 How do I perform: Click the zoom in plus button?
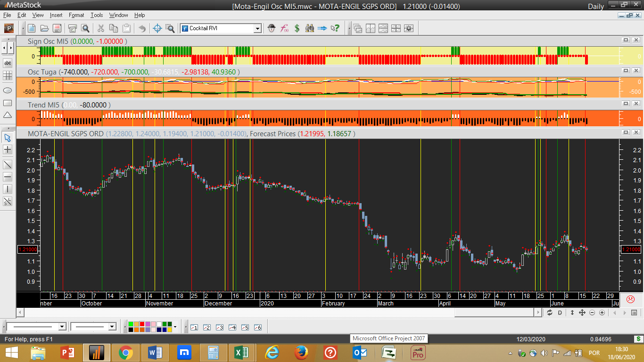click(x=602, y=313)
